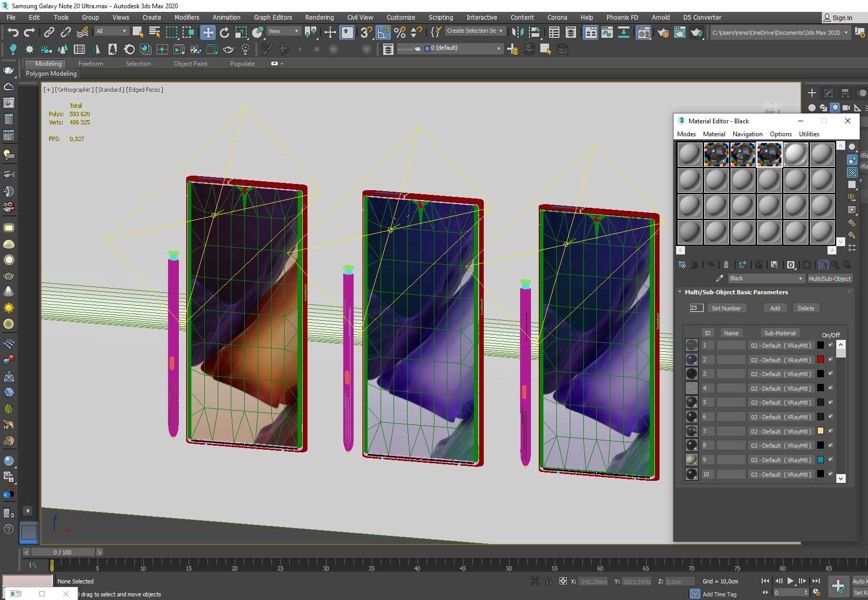Click the Redo arrow icon
This screenshot has width=868, height=600.
point(30,32)
